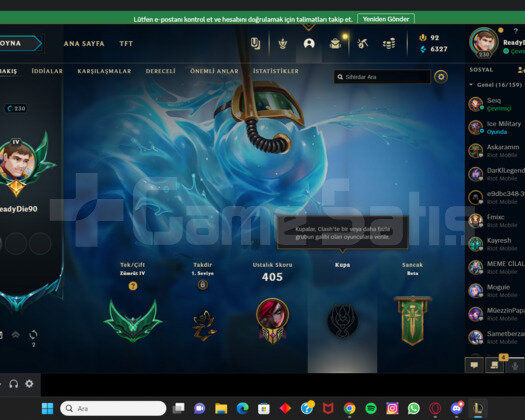Open the Store coins icon
This screenshot has height=420, width=525.
[389, 44]
